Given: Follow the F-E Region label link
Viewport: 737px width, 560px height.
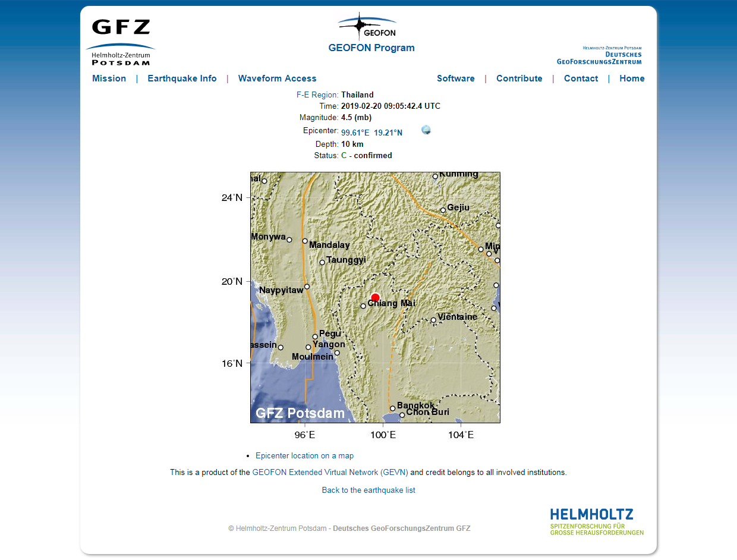Looking at the screenshot, I should [x=317, y=95].
